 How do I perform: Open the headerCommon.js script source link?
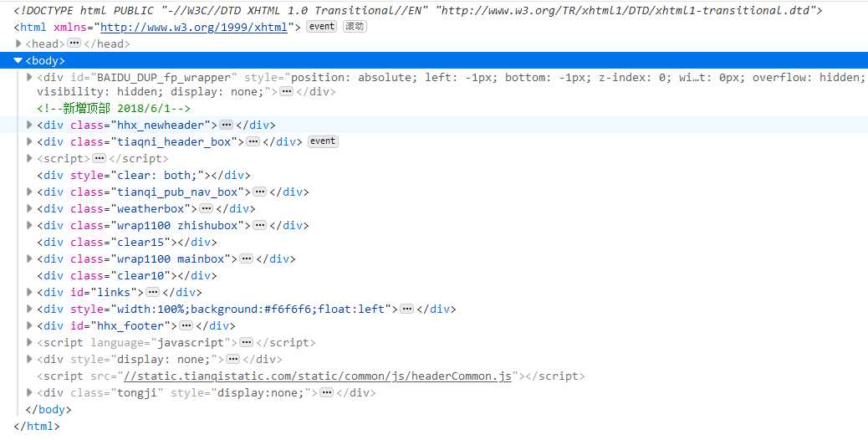pos(318,376)
